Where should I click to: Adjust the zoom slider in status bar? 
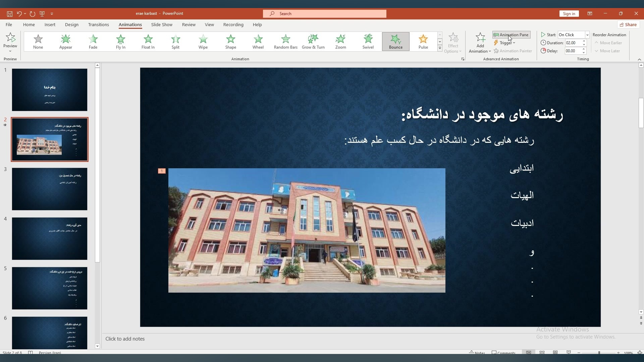(x=599, y=353)
